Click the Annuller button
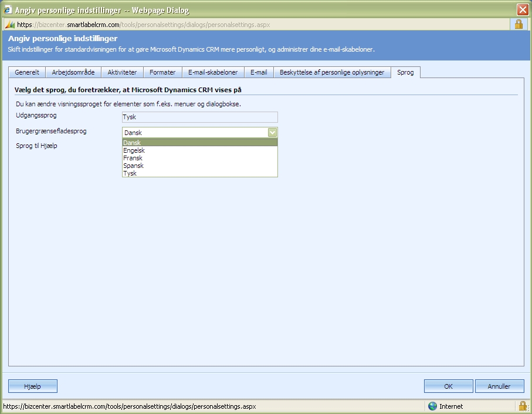The image size is (532, 414). click(499, 386)
